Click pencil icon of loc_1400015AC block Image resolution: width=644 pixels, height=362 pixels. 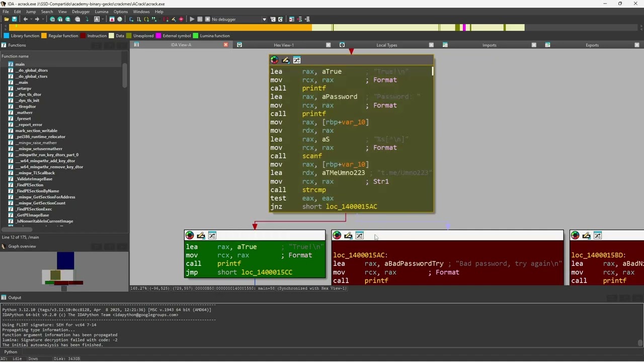point(348,235)
